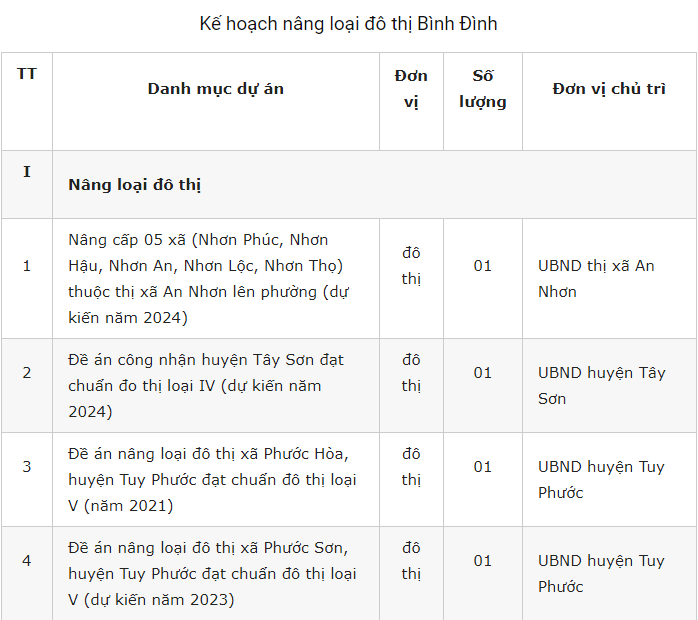Select the 'Số lượng' column header
This screenshot has height=620, width=698.
[483, 89]
